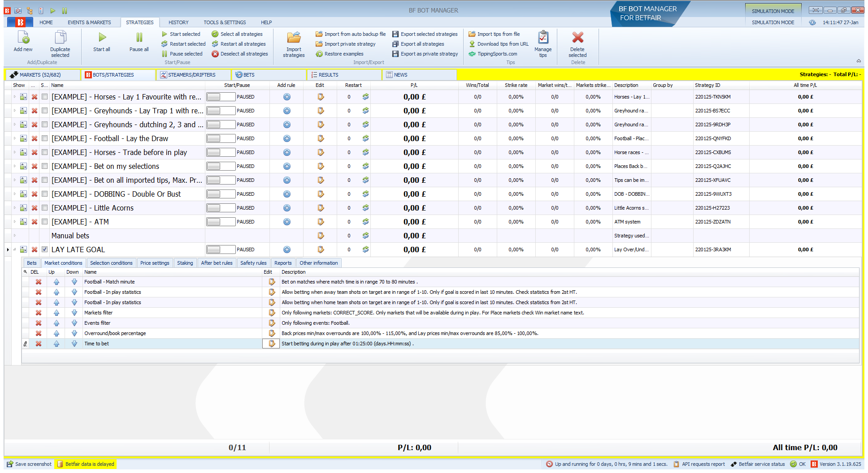Viewport: 868px width, 473px height.
Task: Restart the Manual bets strategy
Action: point(365,236)
